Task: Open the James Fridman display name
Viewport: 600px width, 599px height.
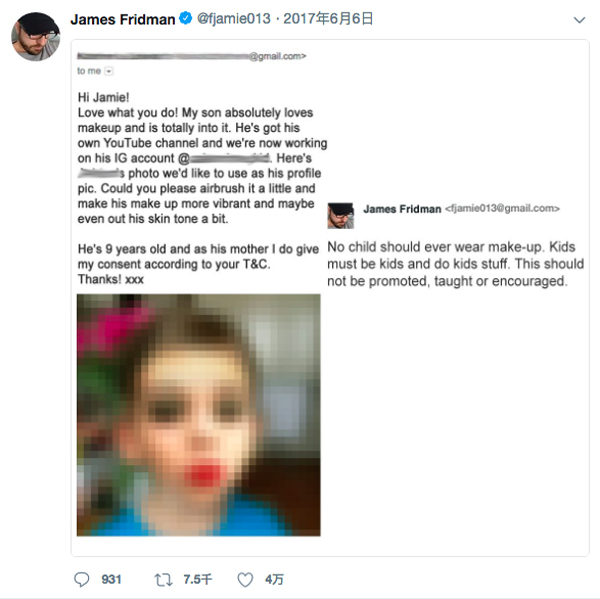Action: (x=123, y=19)
